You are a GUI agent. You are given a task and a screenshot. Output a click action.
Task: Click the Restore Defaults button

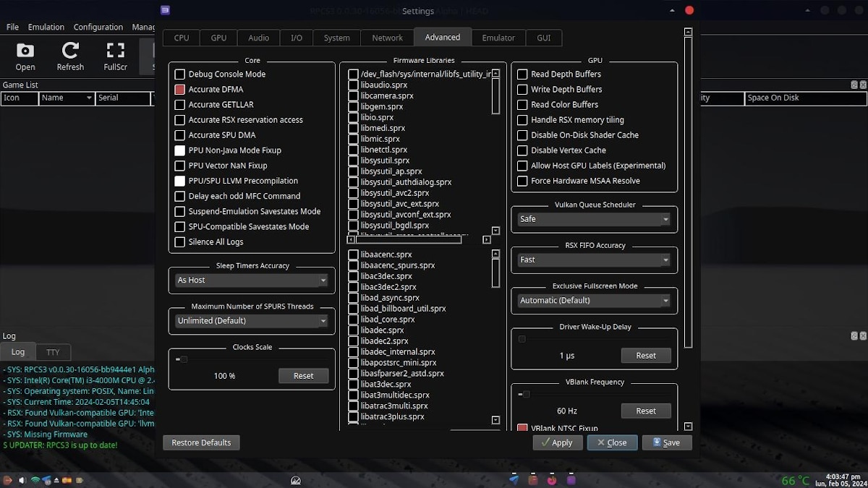click(201, 442)
